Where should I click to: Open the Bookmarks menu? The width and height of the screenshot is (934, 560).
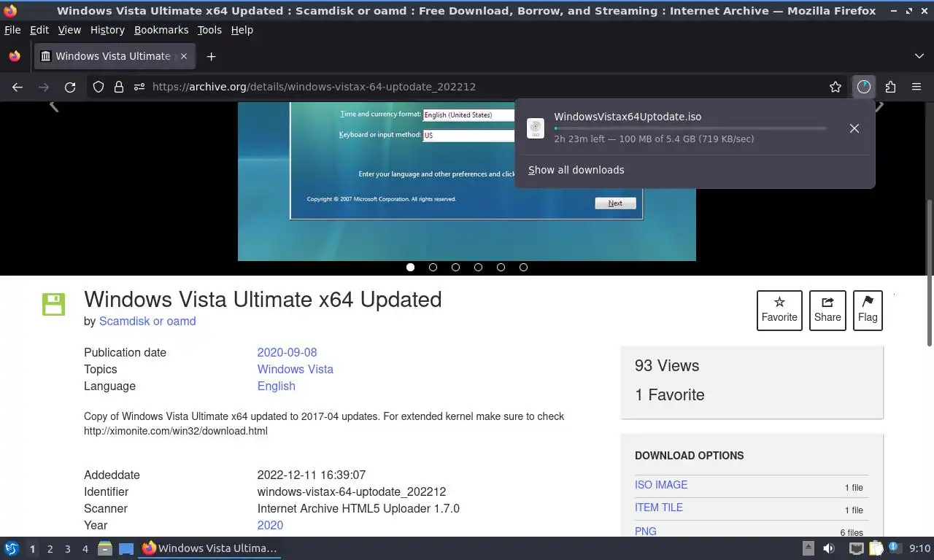click(x=161, y=30)
